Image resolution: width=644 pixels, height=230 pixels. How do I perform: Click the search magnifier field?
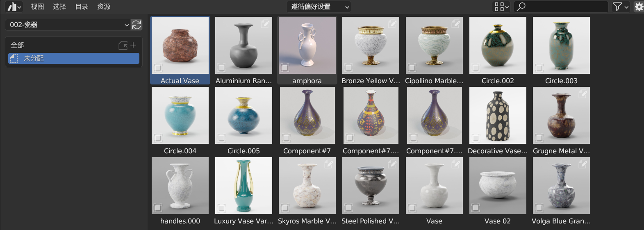click(x=561, y=7)
